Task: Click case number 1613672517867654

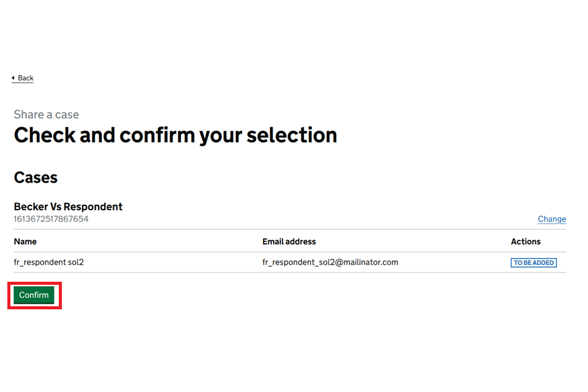Action: (x=51, y=219)
